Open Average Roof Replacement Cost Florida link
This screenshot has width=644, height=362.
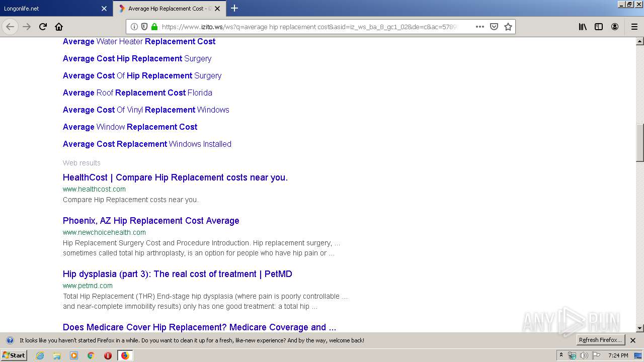click(137, 93)
